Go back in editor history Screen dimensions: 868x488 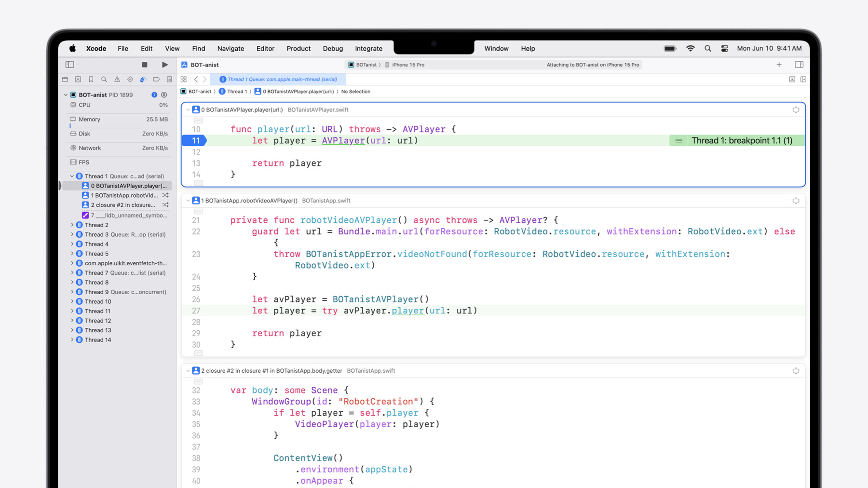(x=196, y=80)
